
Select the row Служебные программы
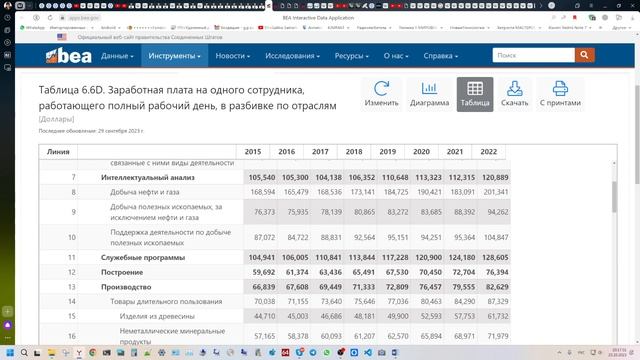pyautogui.click(x=275, y=258)
